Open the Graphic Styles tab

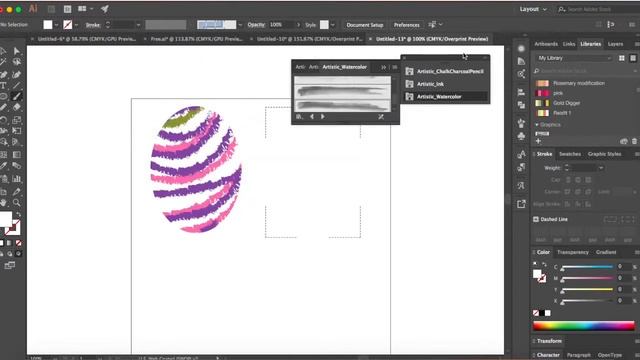604,154
